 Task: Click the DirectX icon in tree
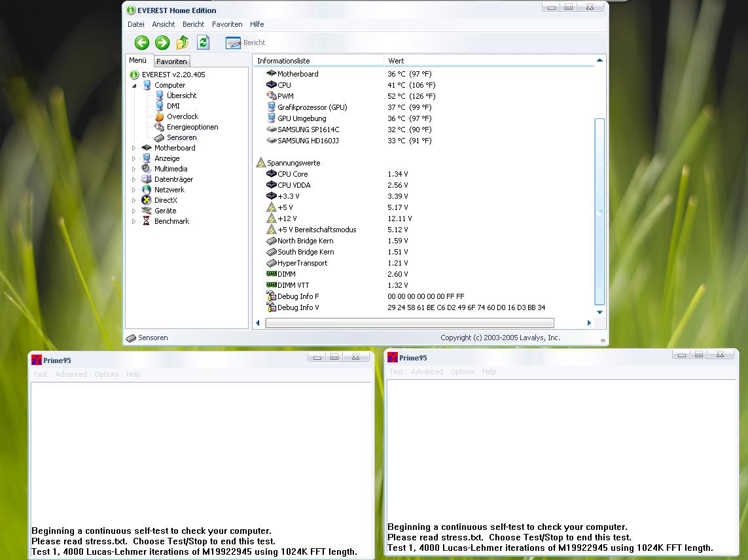pos(147,200)
